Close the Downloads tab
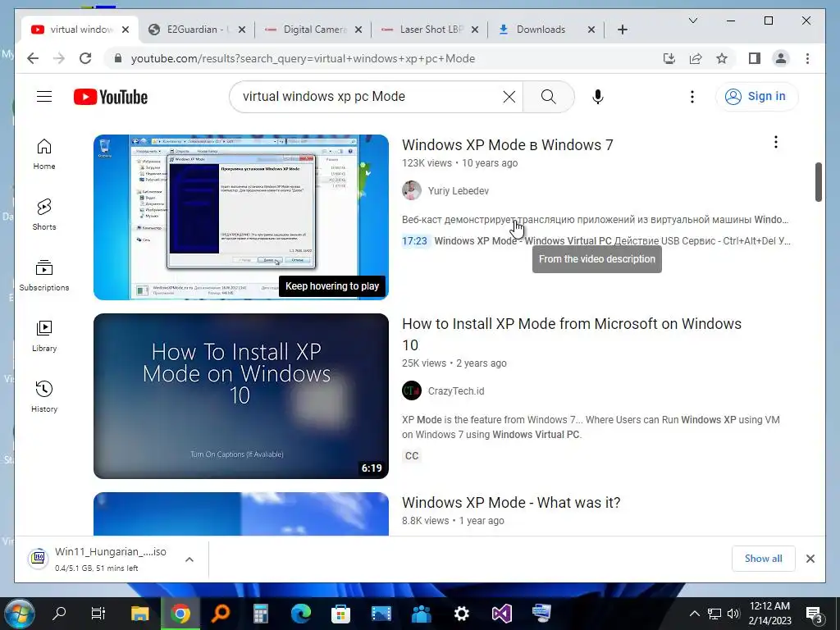This screenshot has height=630, width=840. click(591, 30)
